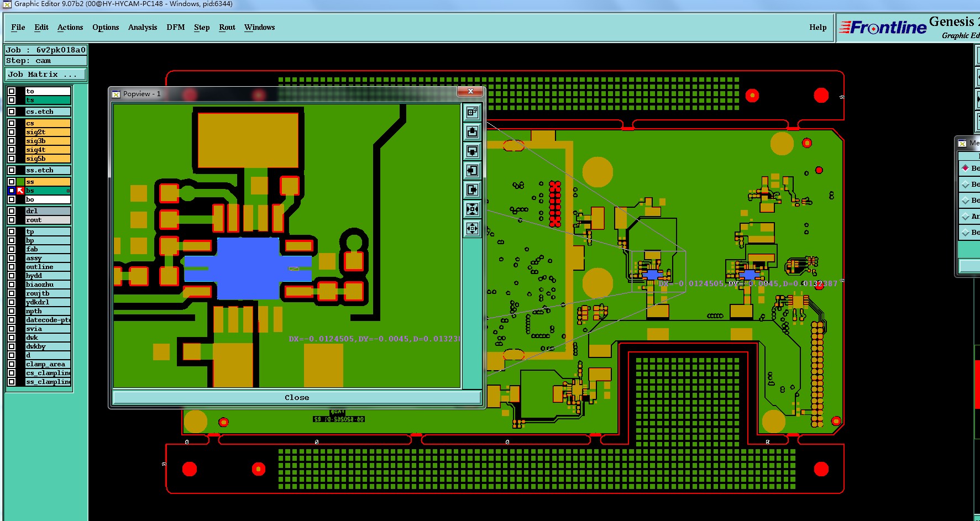The width and height of the screenshot is (980, 521).
Task: Toggle the checkbox for layer rout
Action: point(12,220)
